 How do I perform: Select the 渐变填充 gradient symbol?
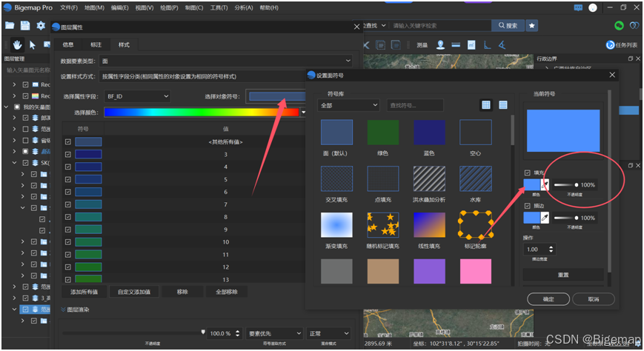[336, 225]
